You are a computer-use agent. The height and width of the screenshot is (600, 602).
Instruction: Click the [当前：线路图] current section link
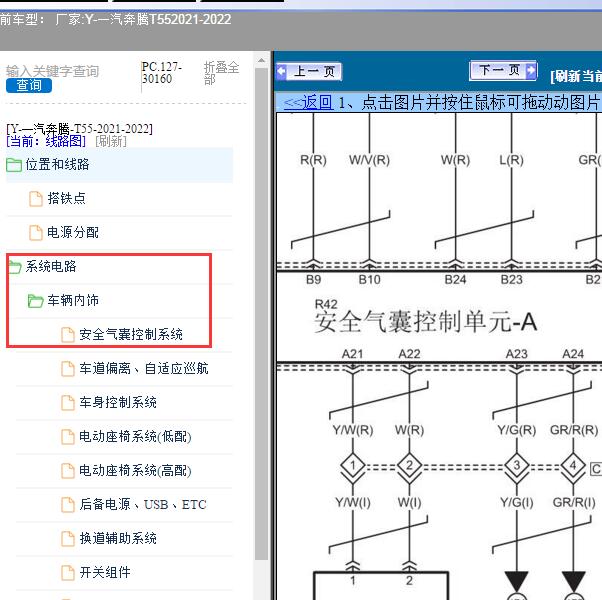(x=46, y=141)
